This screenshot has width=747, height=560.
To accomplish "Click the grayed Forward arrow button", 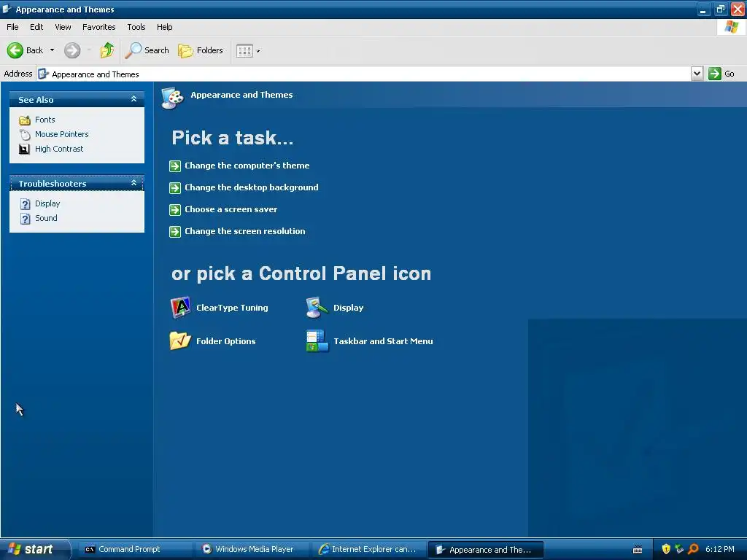I will pyautogui.click(x=72, y=50).
